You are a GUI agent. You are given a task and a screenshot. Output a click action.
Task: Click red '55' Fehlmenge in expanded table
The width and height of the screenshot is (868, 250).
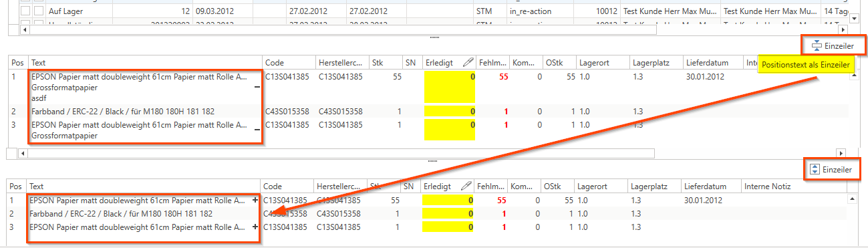pos(504,77)
